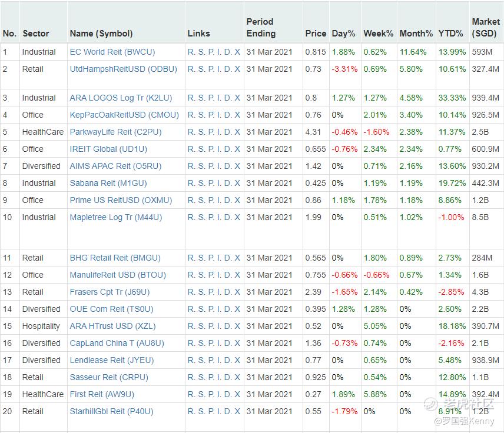Click the R link in EC World Reit row
This screenshot has height=433, width=504.
[x=191, y=52]
